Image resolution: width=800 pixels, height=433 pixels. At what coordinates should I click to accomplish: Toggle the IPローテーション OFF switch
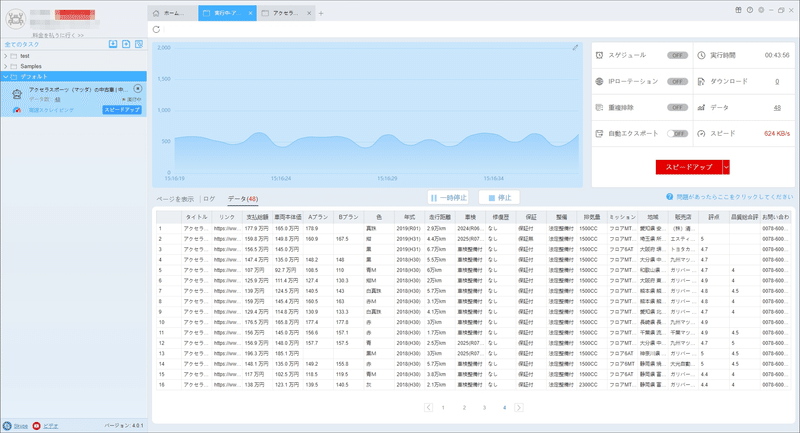(677, 82)
